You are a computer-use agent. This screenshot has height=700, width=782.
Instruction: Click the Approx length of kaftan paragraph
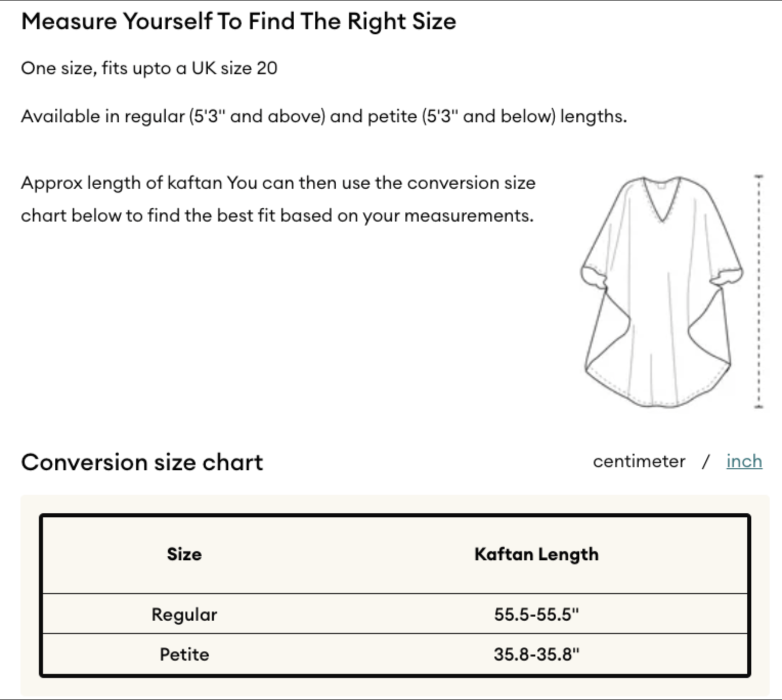tap(278, 199)
